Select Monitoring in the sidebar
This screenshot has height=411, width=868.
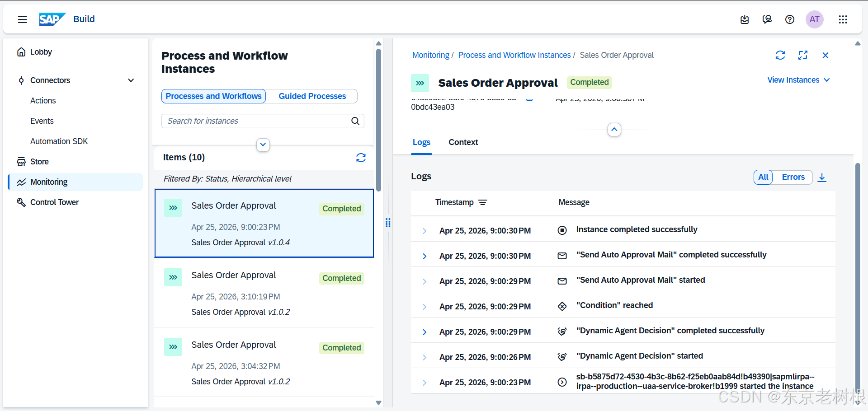click(x=75, y=182)
